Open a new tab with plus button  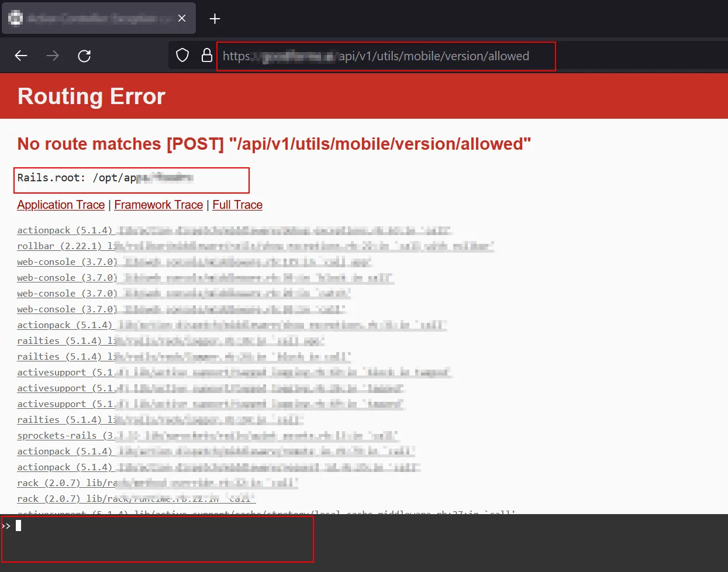tap(215, 19)
